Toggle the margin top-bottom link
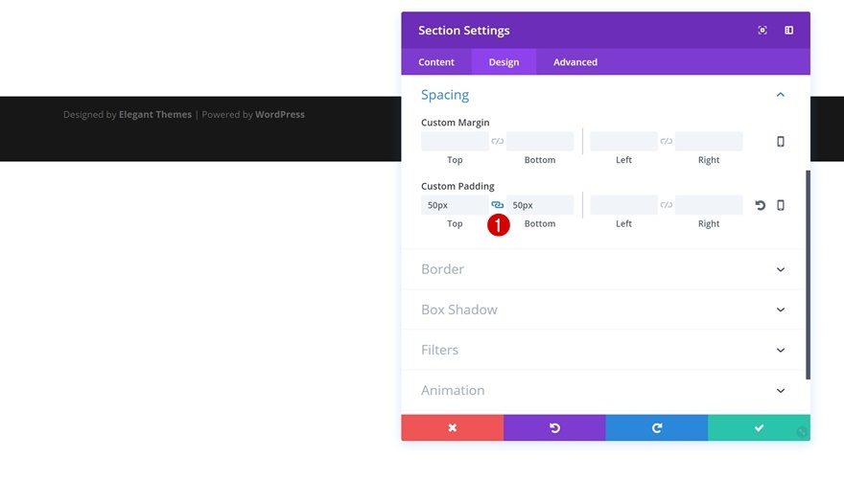 click(498, 142)
